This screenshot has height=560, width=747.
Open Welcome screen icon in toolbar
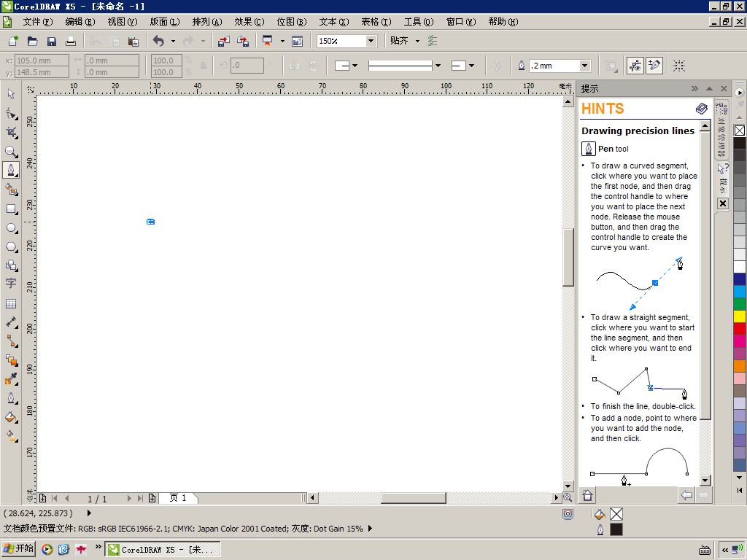click(x=298, y=42)
